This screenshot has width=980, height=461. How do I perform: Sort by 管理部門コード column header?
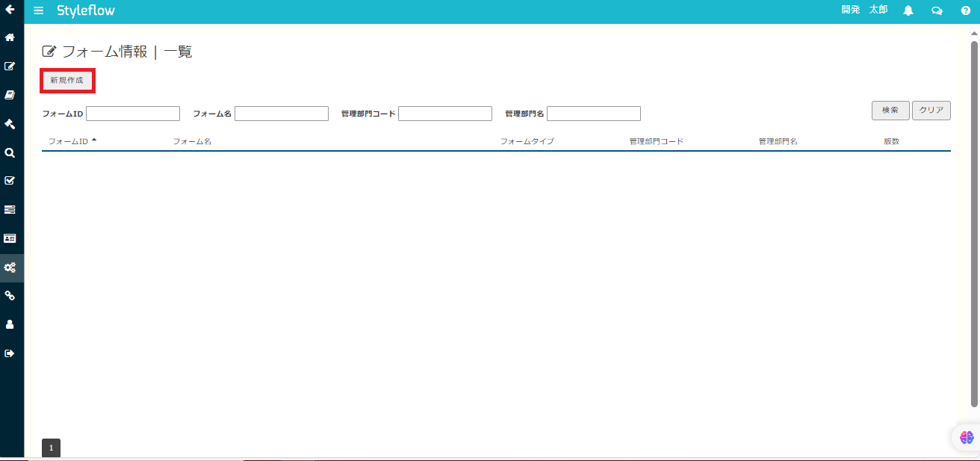coord(657,141)
